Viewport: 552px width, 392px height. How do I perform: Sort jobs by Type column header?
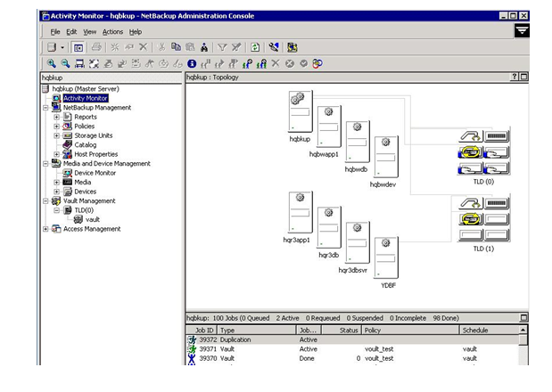pos(257,331)
